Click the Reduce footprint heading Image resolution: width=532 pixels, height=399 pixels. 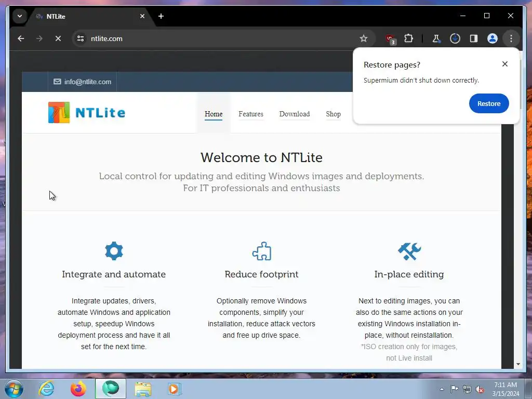point(262,274)
